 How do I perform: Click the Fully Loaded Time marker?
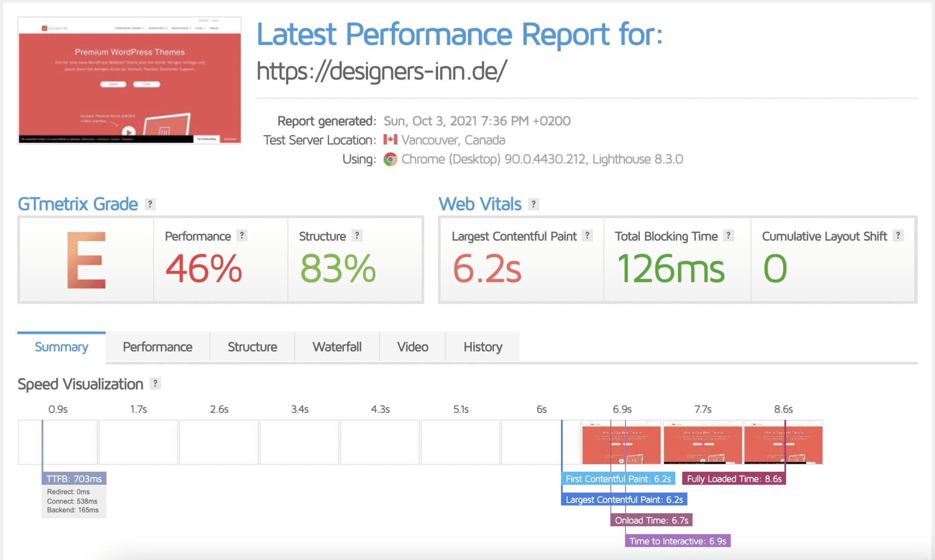click(x=734, y=479)
